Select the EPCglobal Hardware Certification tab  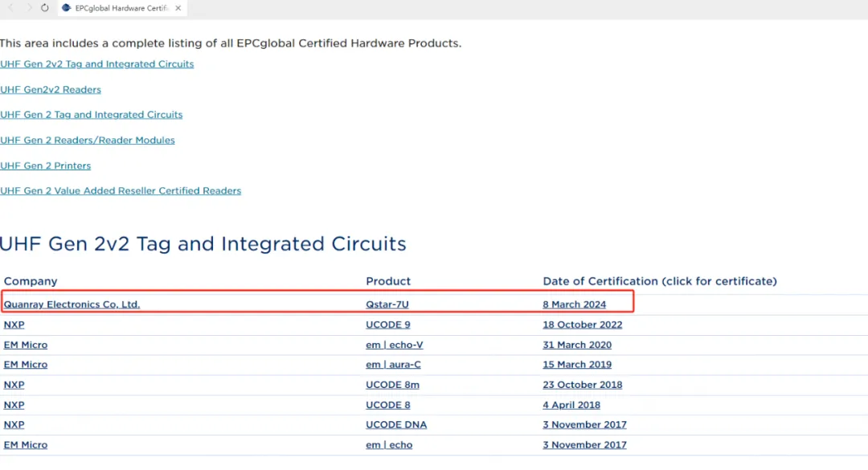(122, 8)
